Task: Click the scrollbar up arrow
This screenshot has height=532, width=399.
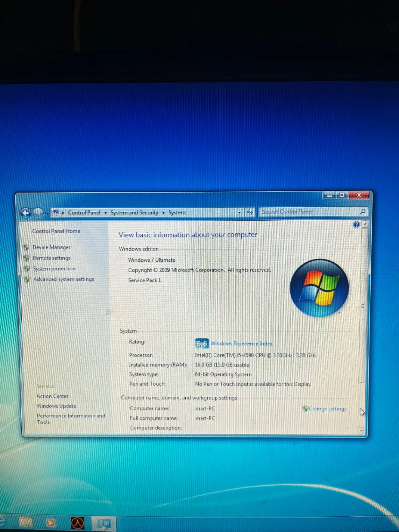Action: [365, 224]
